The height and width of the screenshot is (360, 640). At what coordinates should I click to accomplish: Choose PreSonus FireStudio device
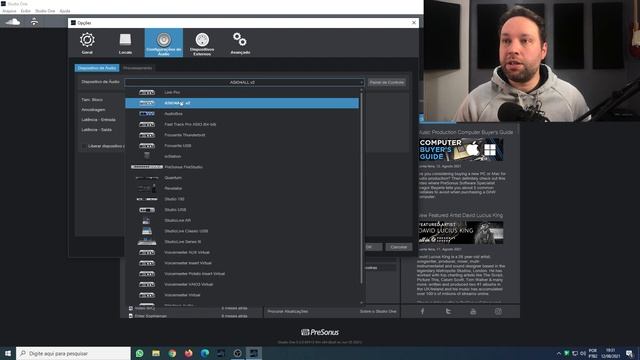(242, 167)
